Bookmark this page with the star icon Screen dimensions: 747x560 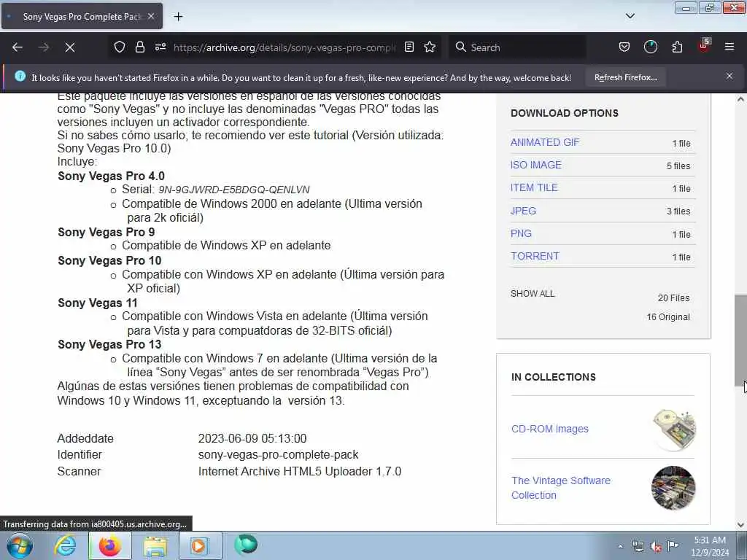(x=430, y=47)
